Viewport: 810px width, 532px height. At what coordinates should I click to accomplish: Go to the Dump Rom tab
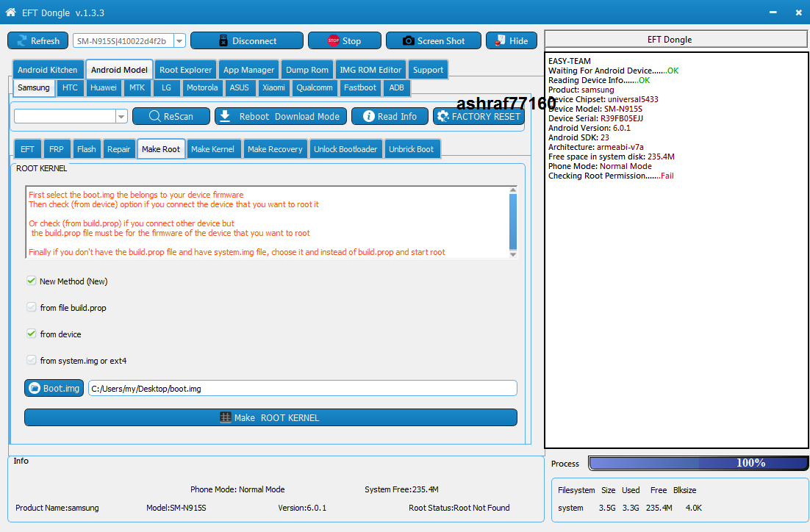(307, 70)
